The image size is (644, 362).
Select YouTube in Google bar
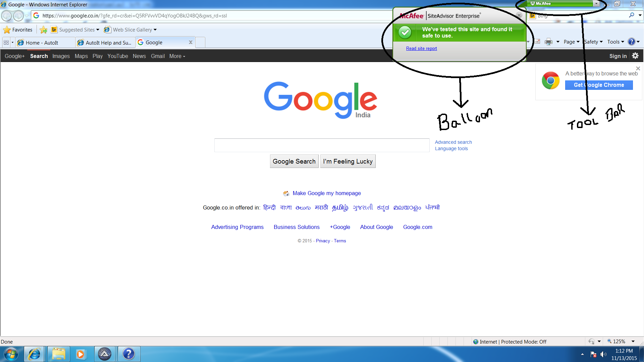[x=118, y=56]
